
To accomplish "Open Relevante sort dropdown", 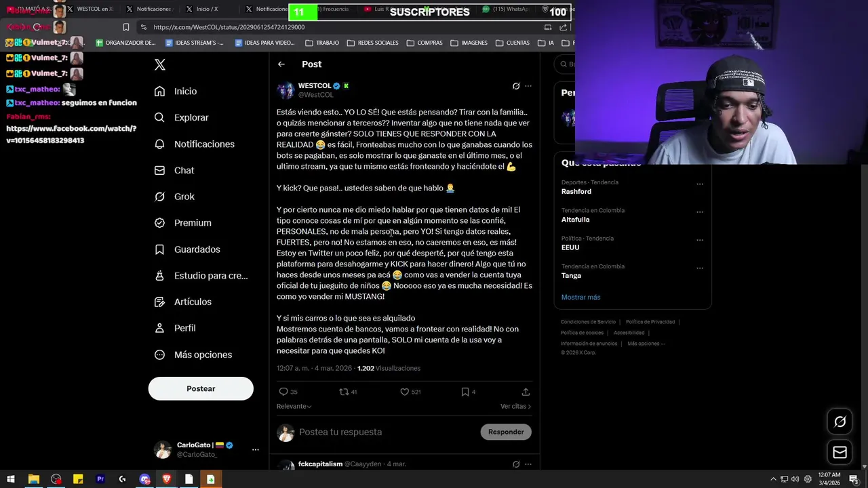I will pyautogui.click(x=294, y=406).
